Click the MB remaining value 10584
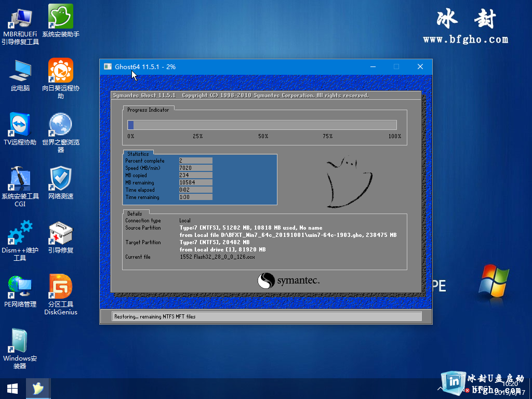This screenshot has height=399, width=532. click(196, 182)
